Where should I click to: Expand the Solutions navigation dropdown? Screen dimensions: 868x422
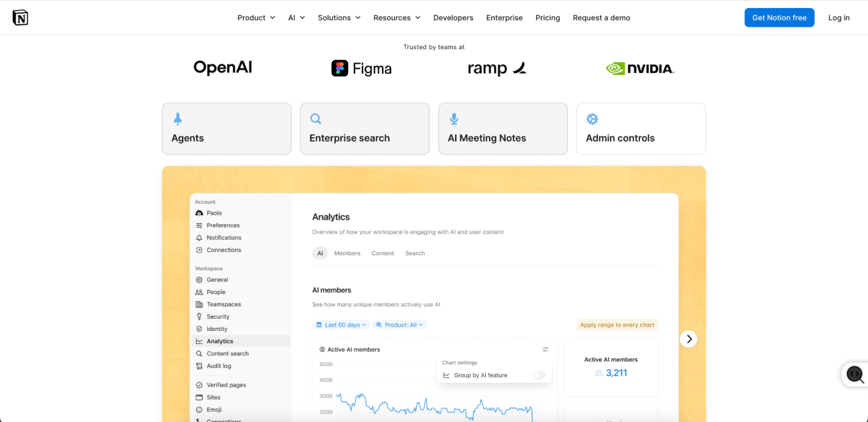click(339, 17)
